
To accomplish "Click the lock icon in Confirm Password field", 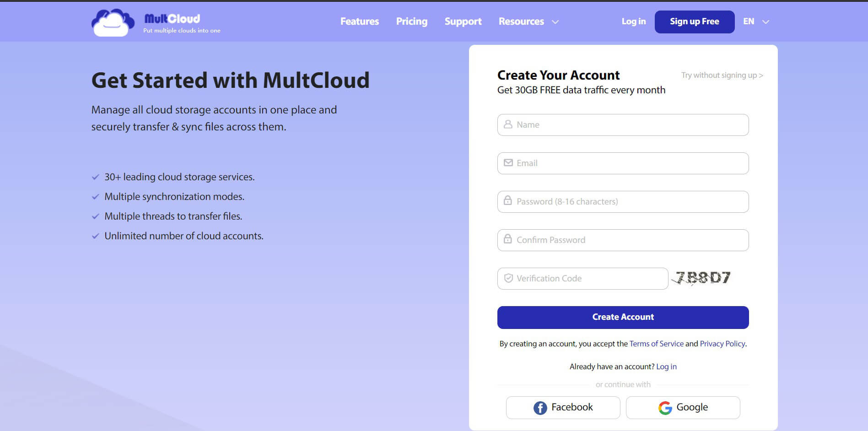I will [x=507, y=240].
